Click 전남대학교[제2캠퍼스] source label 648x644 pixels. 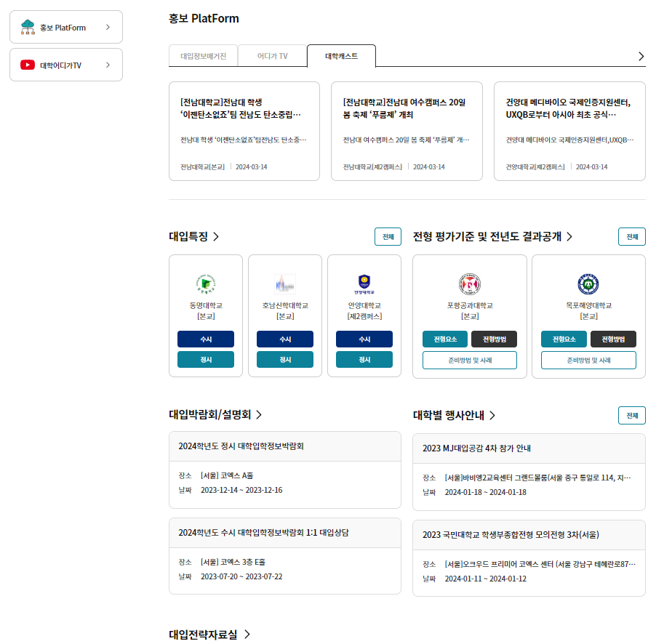(x=372, y=167)
